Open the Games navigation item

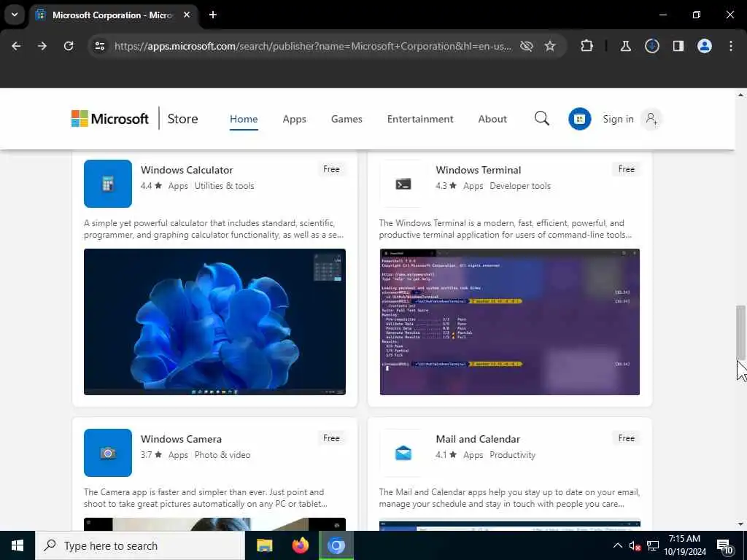[347, 119]
